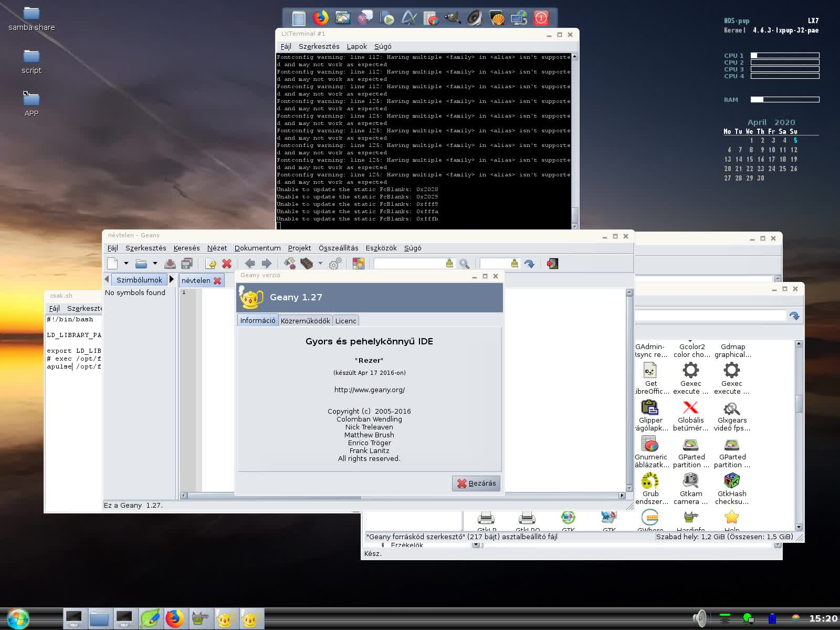Open the spreadsheet chart app in top dock

coord(431,18)
